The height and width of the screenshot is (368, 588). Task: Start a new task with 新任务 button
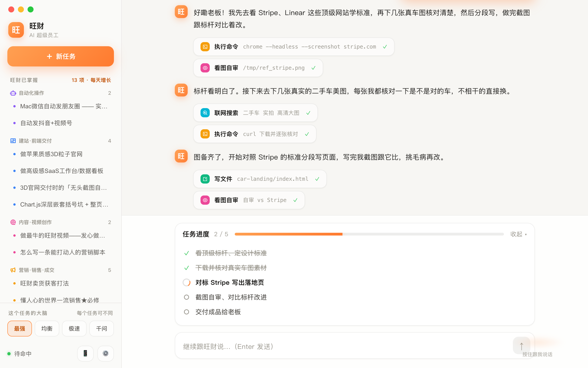point(60,56)
